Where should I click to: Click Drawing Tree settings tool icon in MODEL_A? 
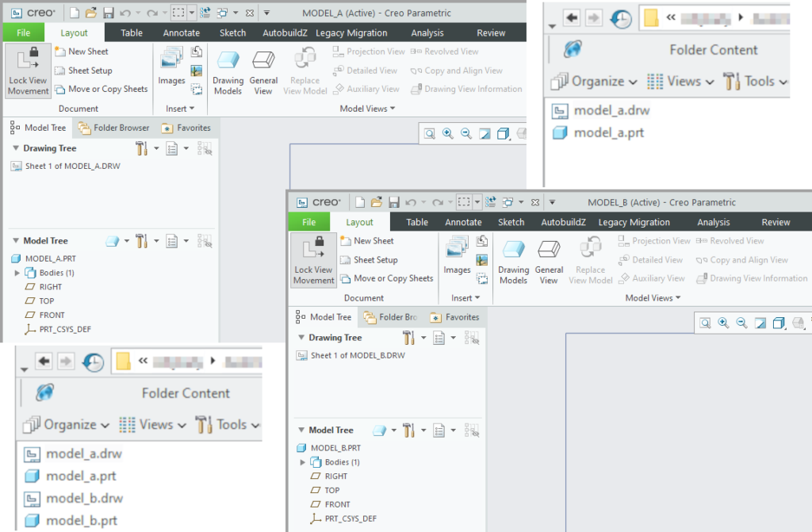coord(141,149)
